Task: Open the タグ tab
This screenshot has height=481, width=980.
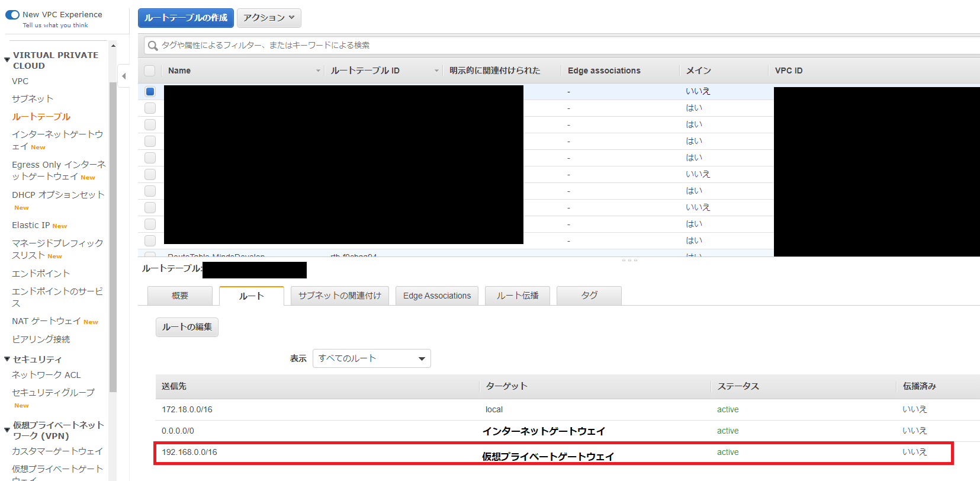Action: pyautogui.click(x=589, y=296)
